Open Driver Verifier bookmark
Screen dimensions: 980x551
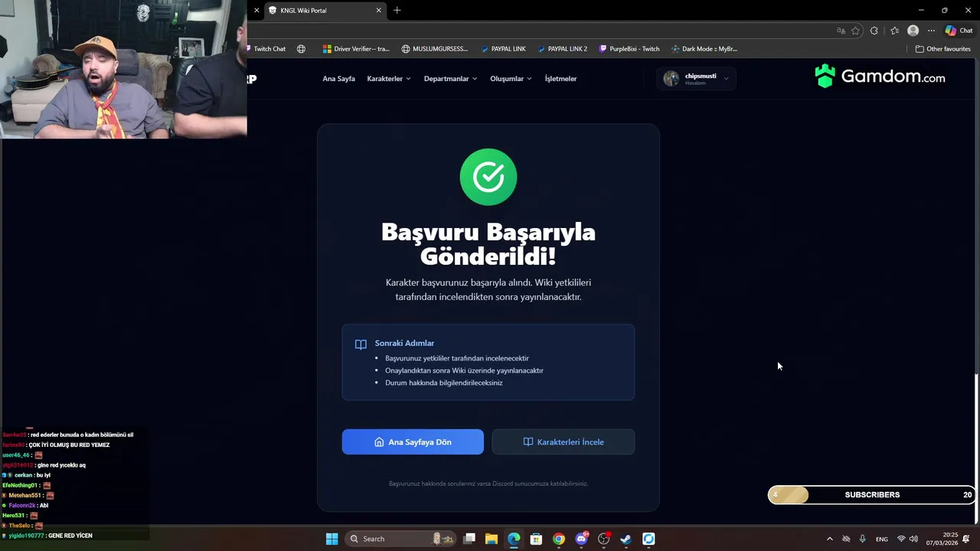(356, 49)
